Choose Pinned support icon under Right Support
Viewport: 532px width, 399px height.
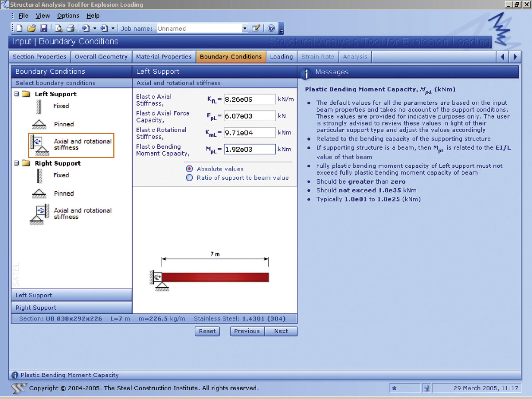point(39,194)
